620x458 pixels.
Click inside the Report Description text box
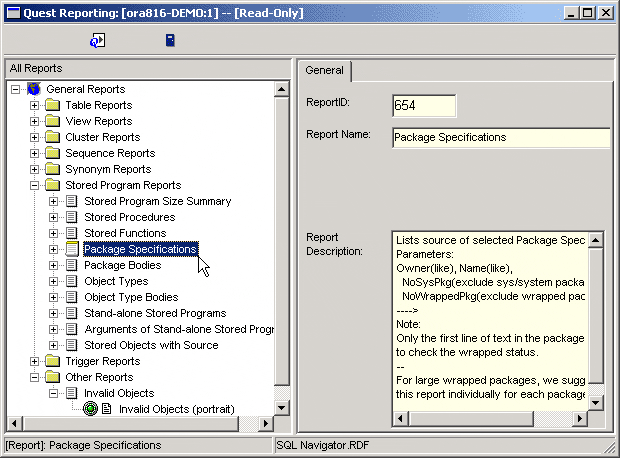click(x=490, y=320)
